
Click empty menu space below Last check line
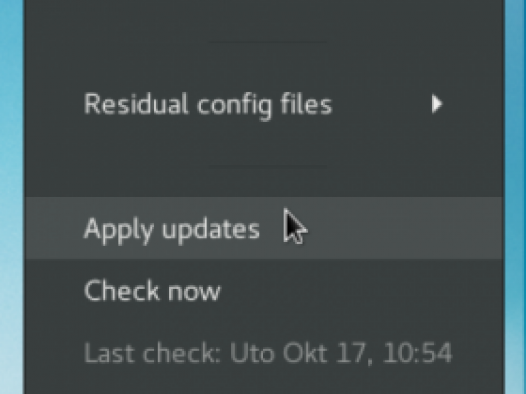point(264,382)
